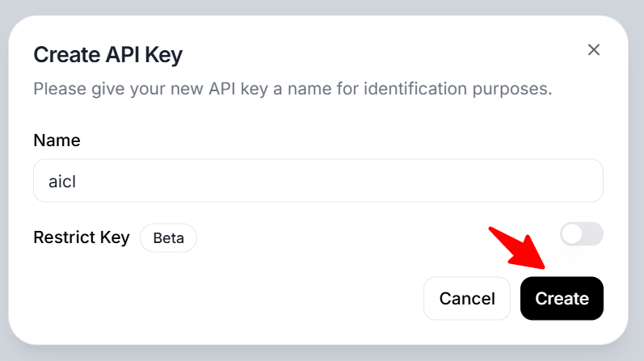
Task: Cancel the API key creation
Action: click(x=467, y=299)
